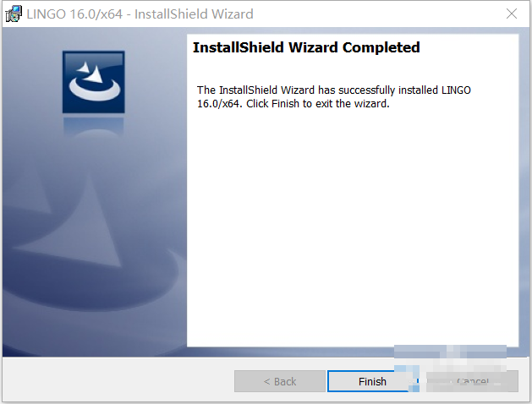Click the empty gray bottom button bar

pyautogui.click(x=117, y=379)
